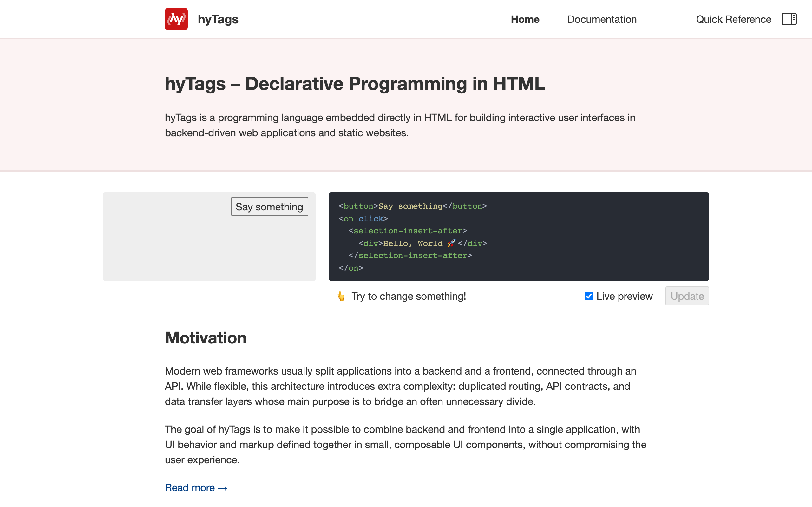Screen dimensions: 812x507
Task: Click the hyTags brand name text
Action: (218, 19)
